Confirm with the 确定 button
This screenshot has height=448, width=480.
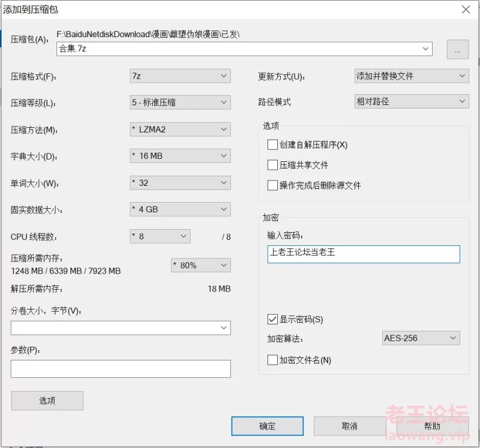point(267,426)
